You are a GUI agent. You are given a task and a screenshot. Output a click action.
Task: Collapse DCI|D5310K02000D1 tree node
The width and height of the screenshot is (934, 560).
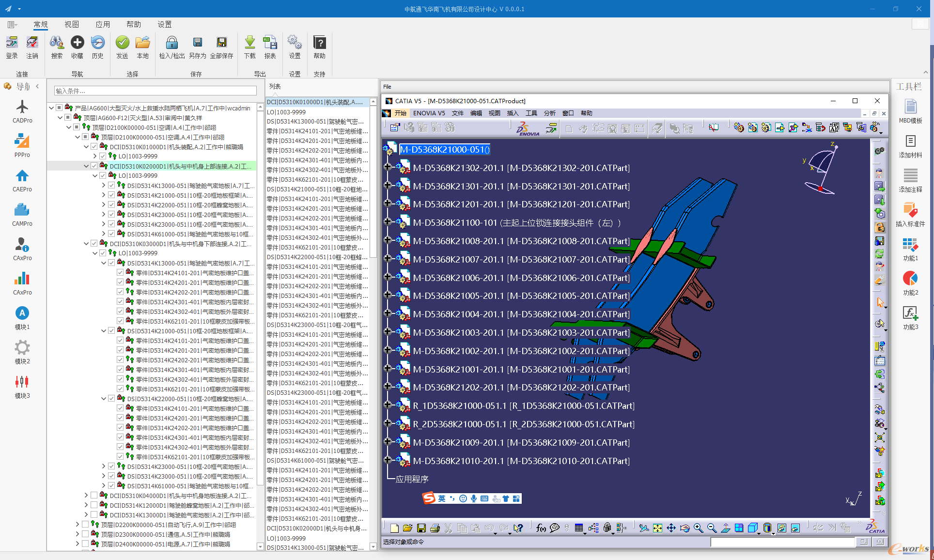click(86, 166)
